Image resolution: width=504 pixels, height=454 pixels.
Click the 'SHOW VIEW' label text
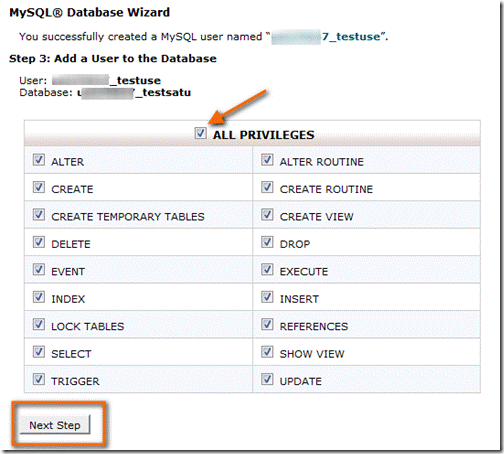click(312, 354)
